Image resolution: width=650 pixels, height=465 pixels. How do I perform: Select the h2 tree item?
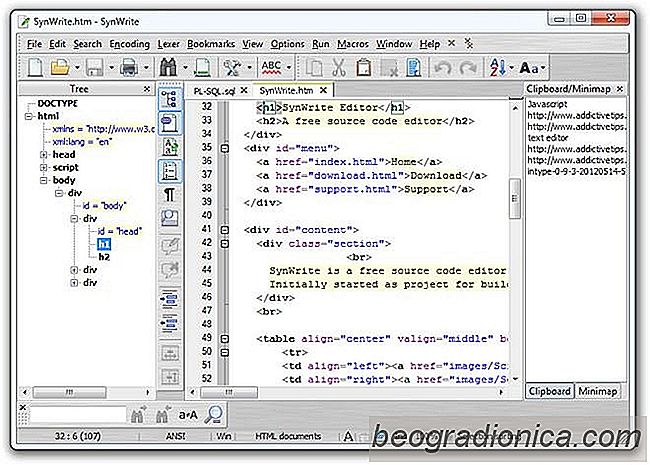pyautogui.click(x=104, y=257)
